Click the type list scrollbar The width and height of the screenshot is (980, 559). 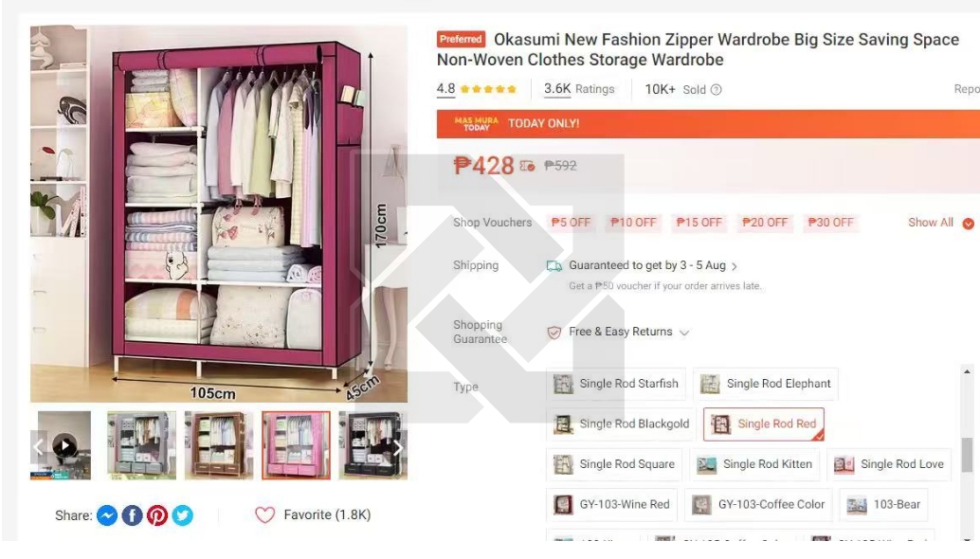(x=967, y=455)
